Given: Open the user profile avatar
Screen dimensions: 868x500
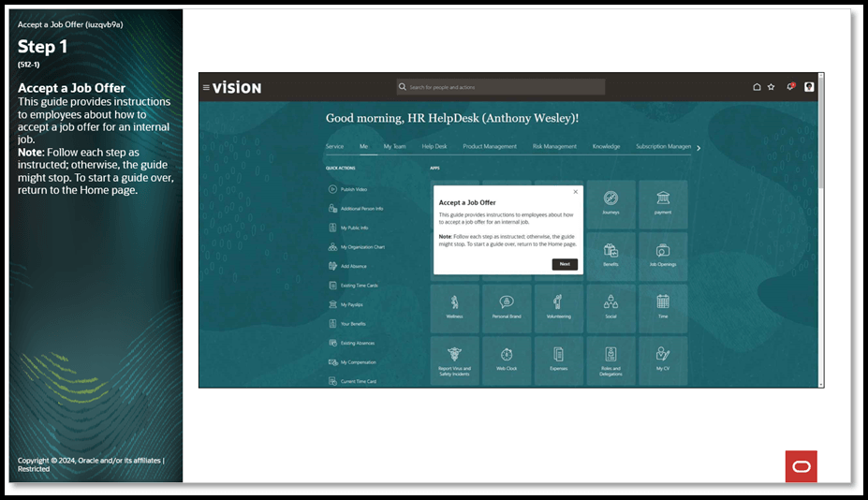Looking at the screenshot, I should coord(809,87).
